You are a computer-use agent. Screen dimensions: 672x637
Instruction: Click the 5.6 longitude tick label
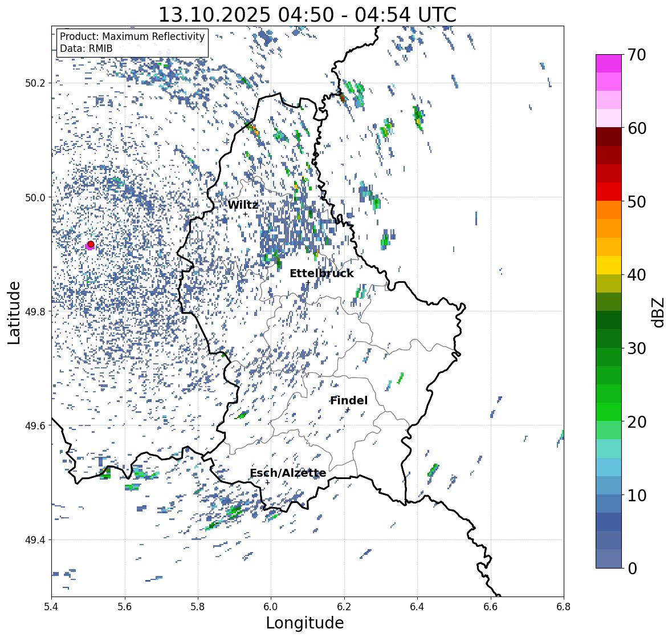125,607
